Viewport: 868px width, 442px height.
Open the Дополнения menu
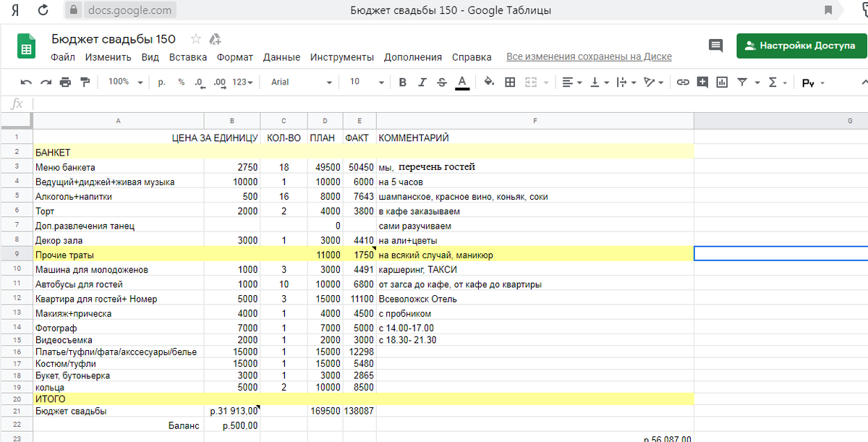pos(413,57)
